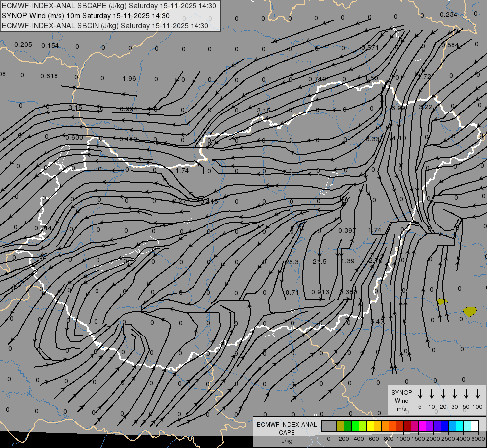Click the 20 m/s wind arrow in legend
487x448 pixels.
pyautogui.click(x=443, y=393)
